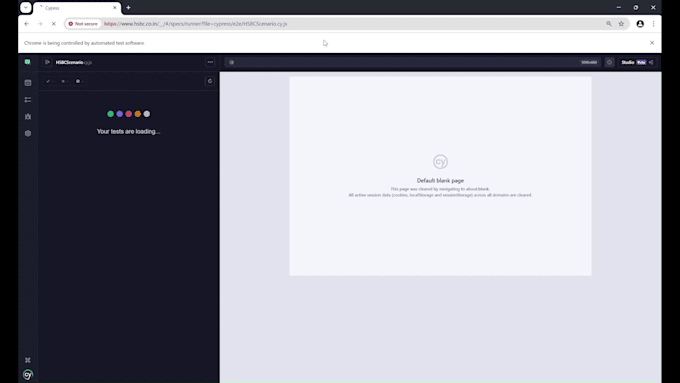Toggle the selector playground crosshair

609,62
